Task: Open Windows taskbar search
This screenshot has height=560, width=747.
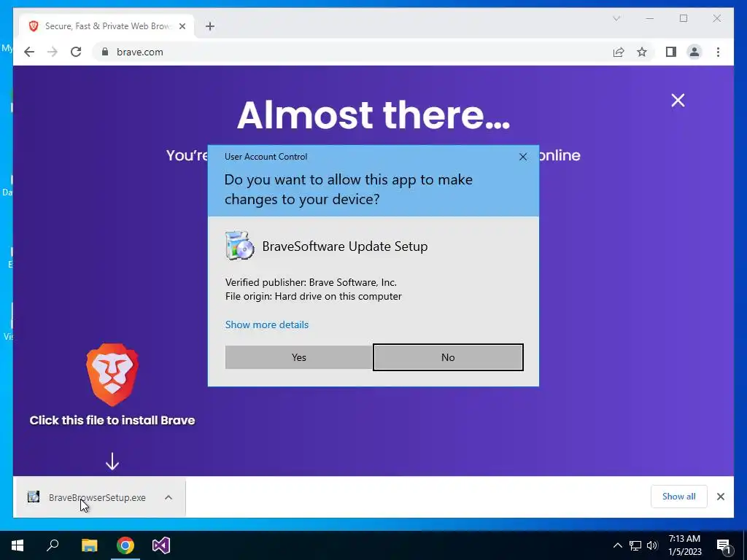Action: [x=53, y=545]
